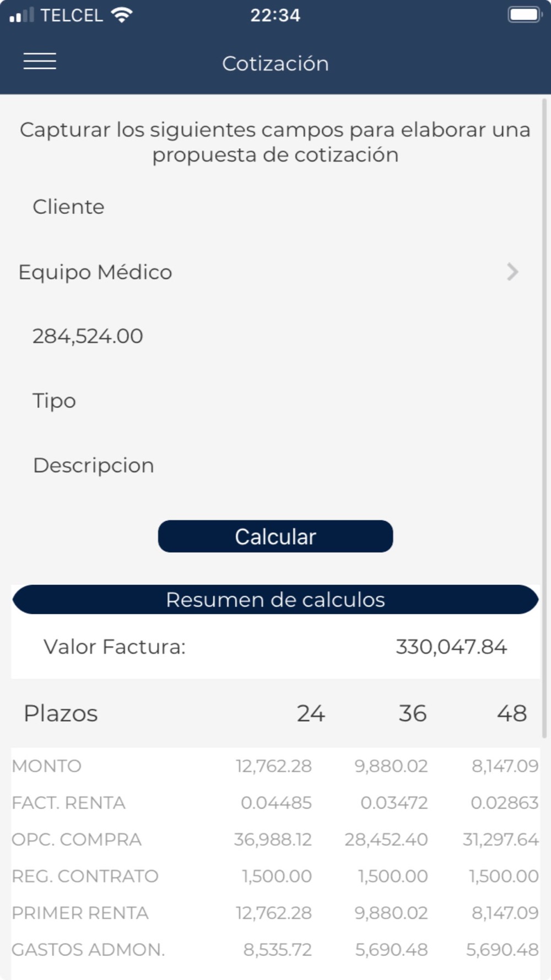Tap the battery indicator icon
Image resolution: width=551 pixels, height=980 pixels.
[x=525, y=14]
